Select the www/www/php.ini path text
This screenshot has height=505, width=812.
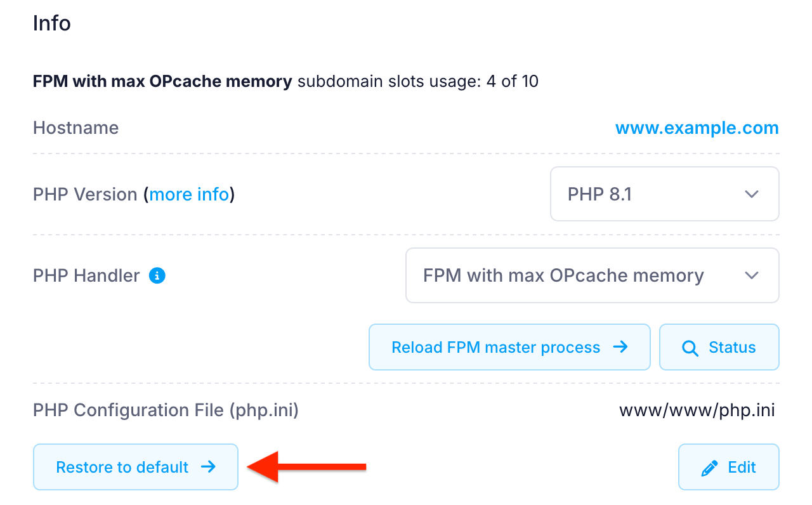click(x=697, y=410)
